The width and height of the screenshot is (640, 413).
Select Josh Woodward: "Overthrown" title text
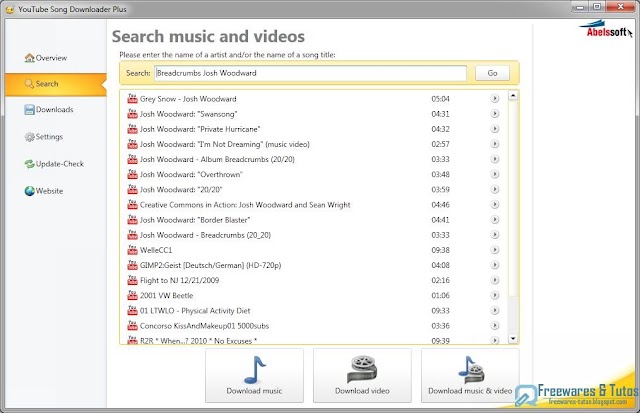pos(191,175)
